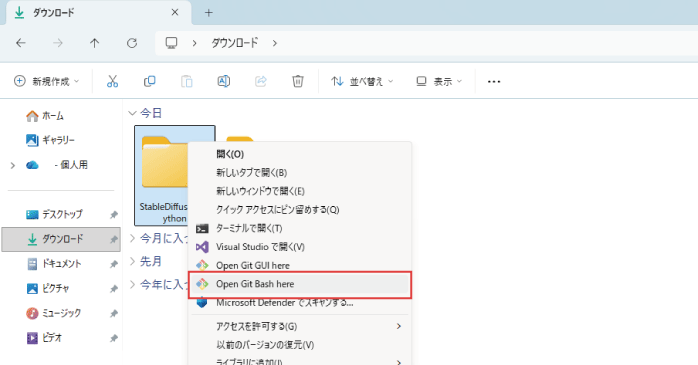Choose 新しいタブで開く(B)

pyautogui.click(x=299, y=173)
